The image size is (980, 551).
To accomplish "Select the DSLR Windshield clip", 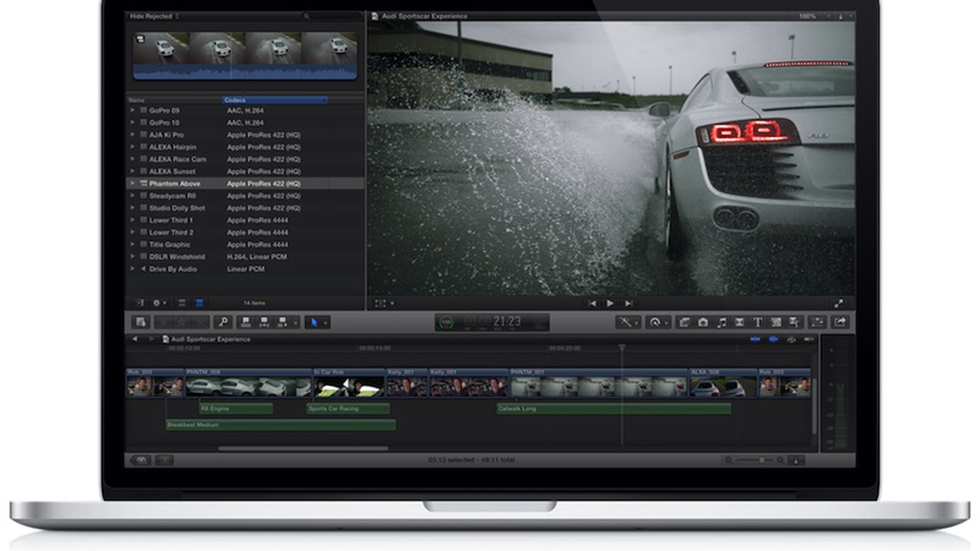I will pos(245,257).
